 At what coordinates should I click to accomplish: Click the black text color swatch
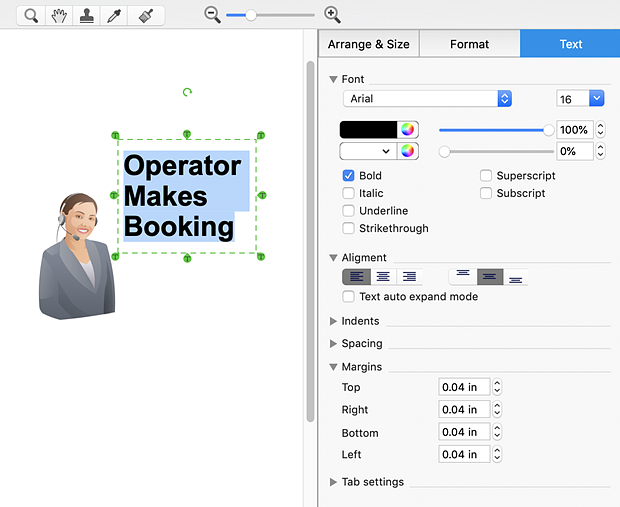(368, 130)
